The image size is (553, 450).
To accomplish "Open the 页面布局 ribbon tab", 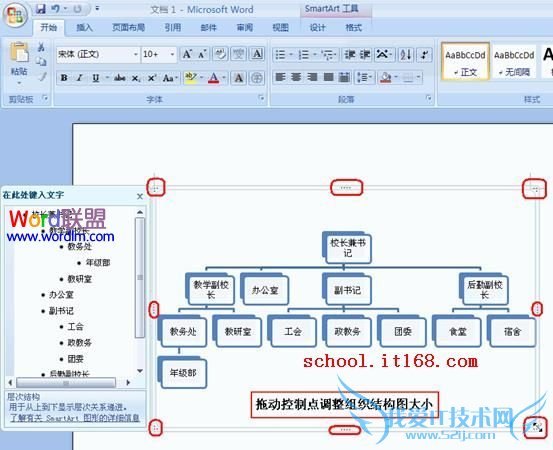I will point(128,28).
